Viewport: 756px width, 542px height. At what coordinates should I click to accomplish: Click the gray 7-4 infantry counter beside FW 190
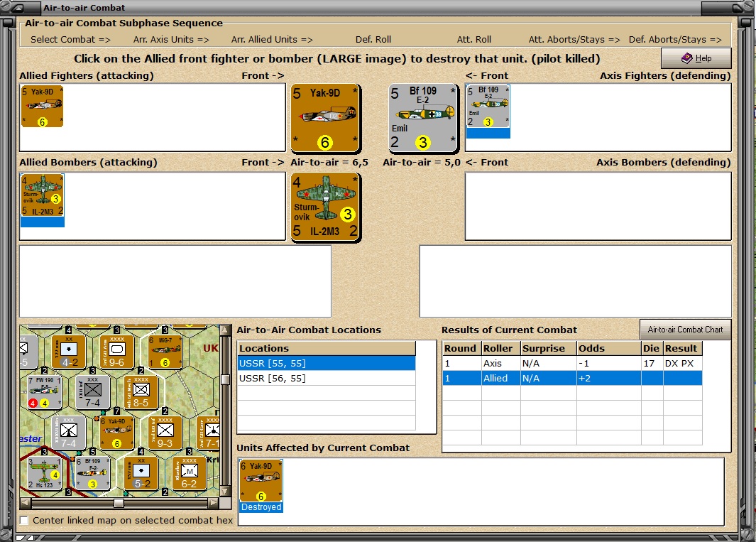(92, 392)
